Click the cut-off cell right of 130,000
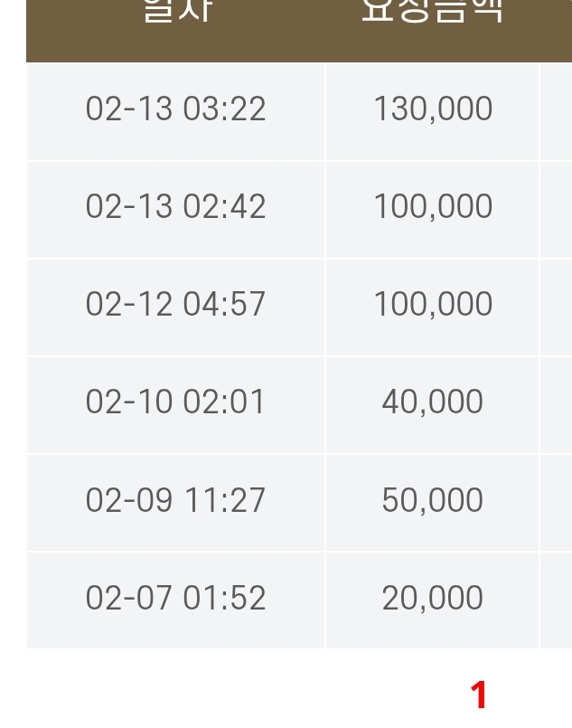Viewport: 572px width, 728px height. click(x=557, y=110)
